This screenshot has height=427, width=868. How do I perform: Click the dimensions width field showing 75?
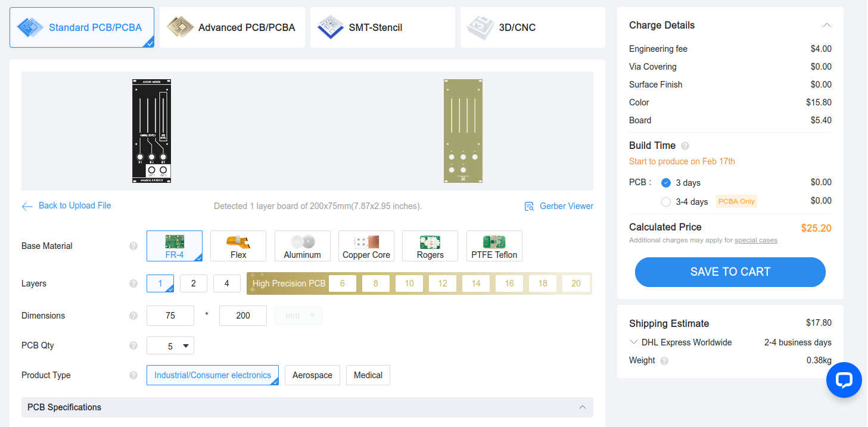click(x=170, y=316)
